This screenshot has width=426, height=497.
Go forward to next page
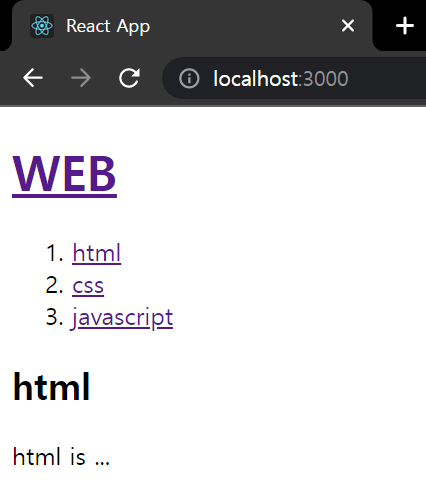tap(81, 78)
